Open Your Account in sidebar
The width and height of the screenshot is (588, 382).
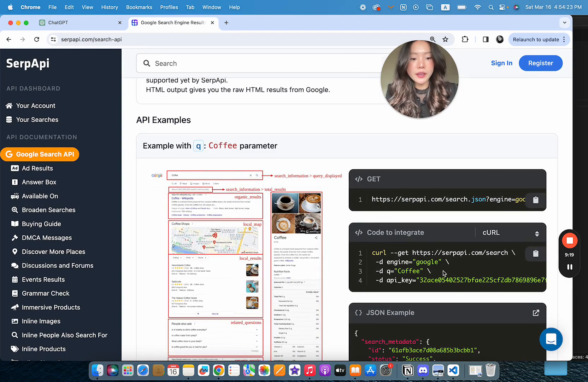point(30,106)
